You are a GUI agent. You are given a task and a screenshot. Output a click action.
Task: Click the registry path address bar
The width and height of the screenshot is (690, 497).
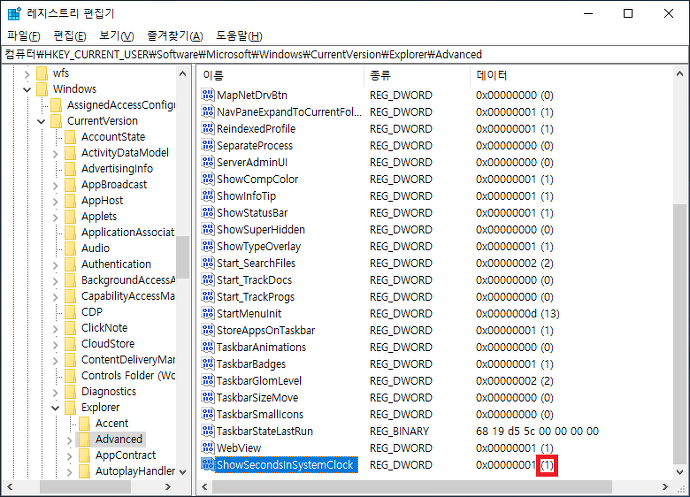(345, 55)
